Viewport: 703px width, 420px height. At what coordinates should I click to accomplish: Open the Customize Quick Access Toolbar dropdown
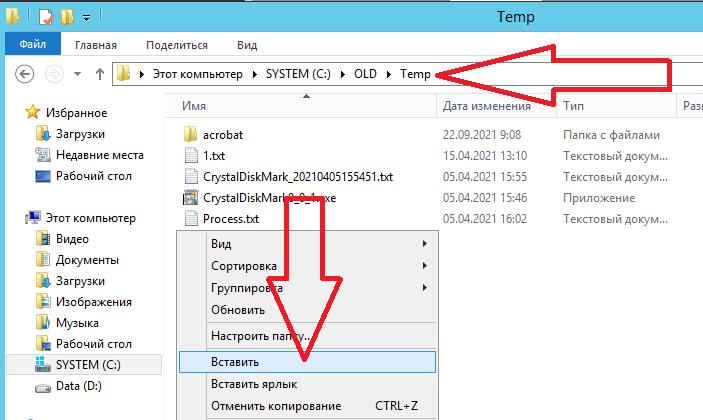coord(87,17)
